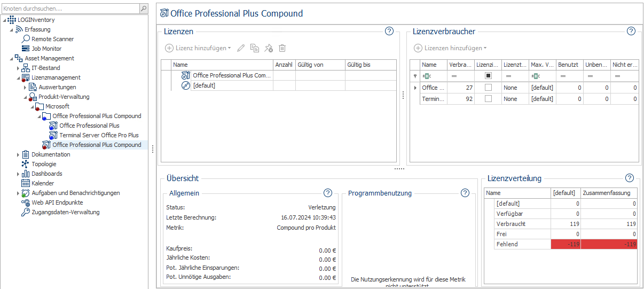Viewport: 644px width, 289px height.
Task: Click the Topologie node icon
Action: 26,164
